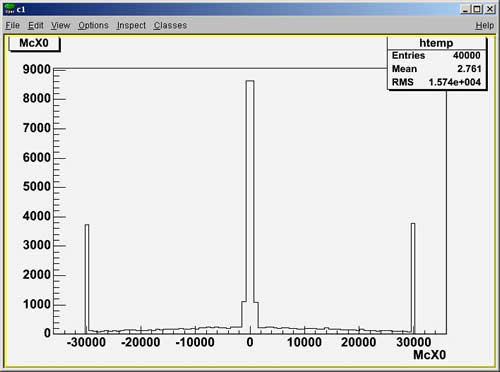The height and width of the screenshot is (372, 500).
Task: Click the McX0 x-axis title label
Action: [x=429, y=355]
